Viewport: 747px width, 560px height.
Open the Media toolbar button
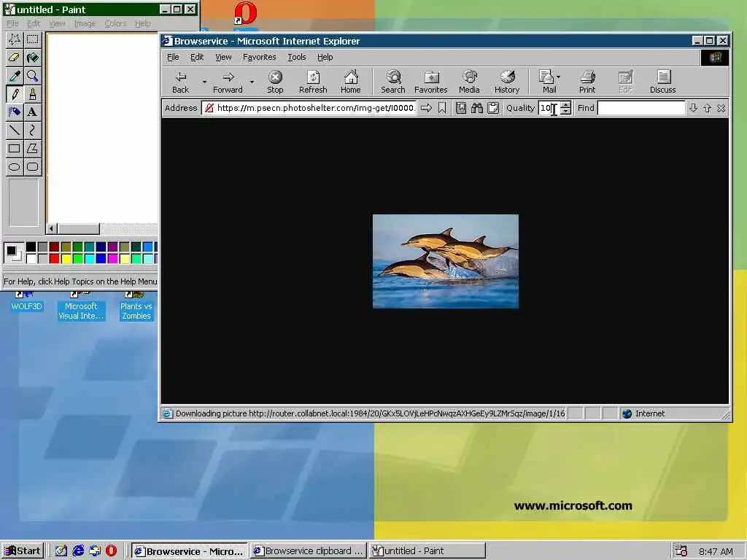[469, 82]
